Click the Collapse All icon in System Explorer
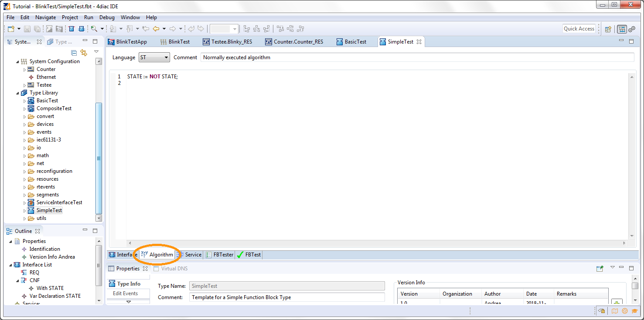 (x=74, y=53)
